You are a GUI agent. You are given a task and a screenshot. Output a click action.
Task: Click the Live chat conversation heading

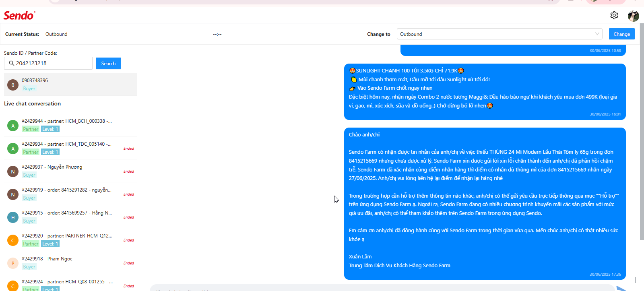coord(32,103)
